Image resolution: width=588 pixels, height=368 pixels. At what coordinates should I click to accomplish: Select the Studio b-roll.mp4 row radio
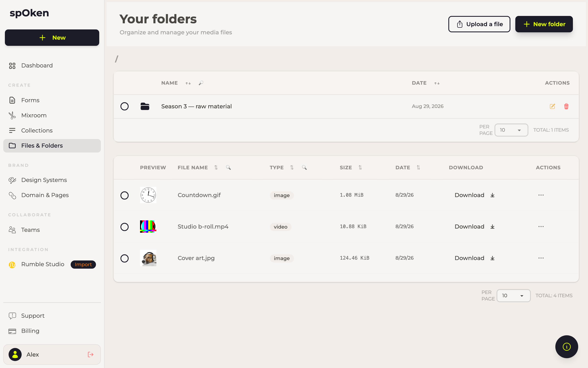[124, 227]
